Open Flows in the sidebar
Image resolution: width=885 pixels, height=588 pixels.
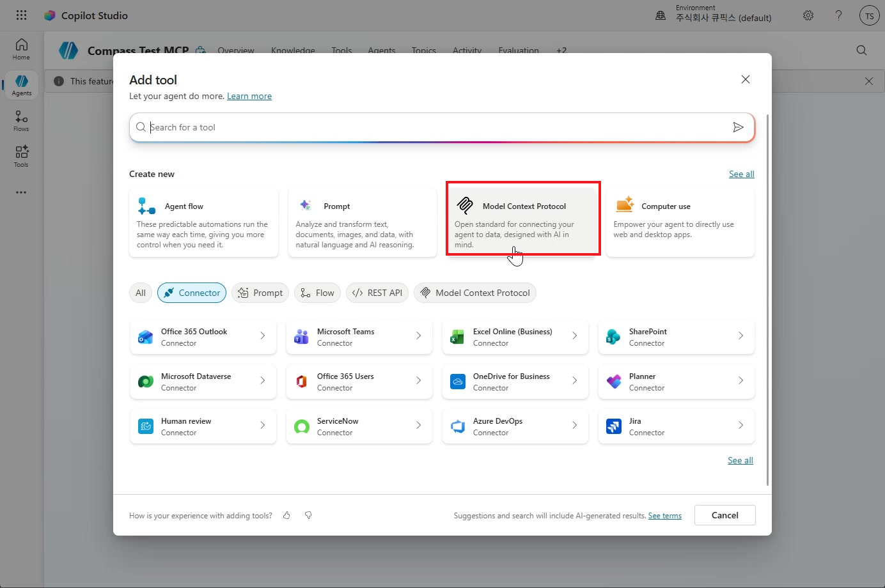[x=21, y=121]
